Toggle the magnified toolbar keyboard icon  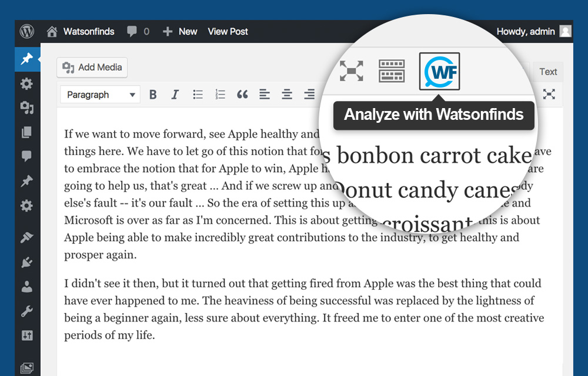pyautogui.click(x=392, y=70)
